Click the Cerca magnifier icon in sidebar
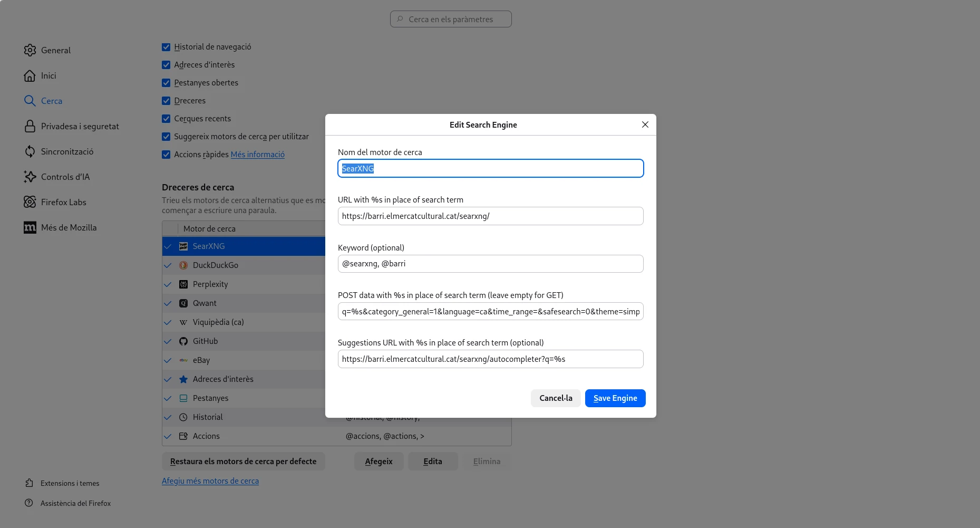 (30, 101)
